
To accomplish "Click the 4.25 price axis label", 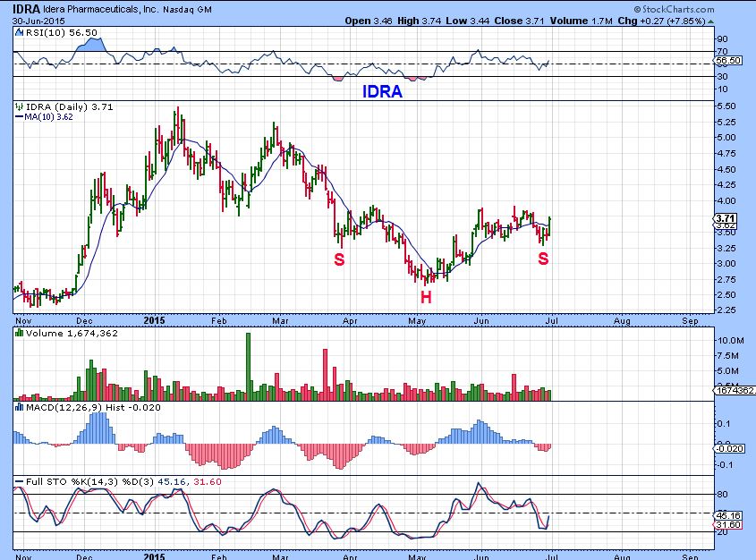I will click(726, 184).
